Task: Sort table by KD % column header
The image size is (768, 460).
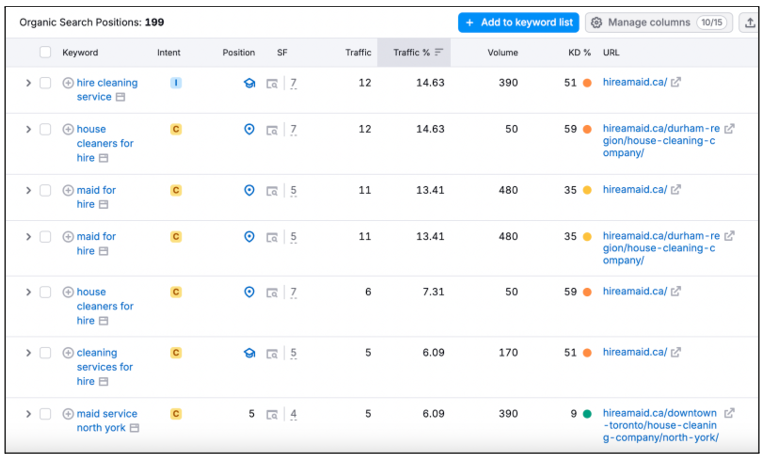Action: pos(579,53)
